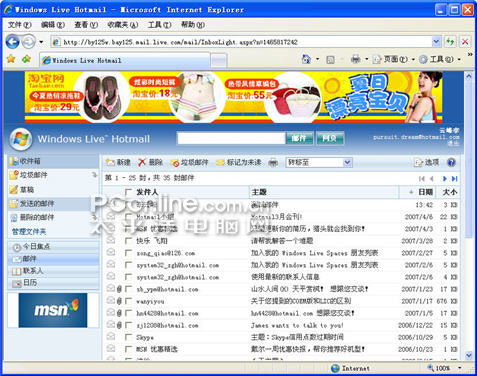Open the 帮助 Help menu
This screenshot has width=477, height=376.
click(x=193, y=25)
